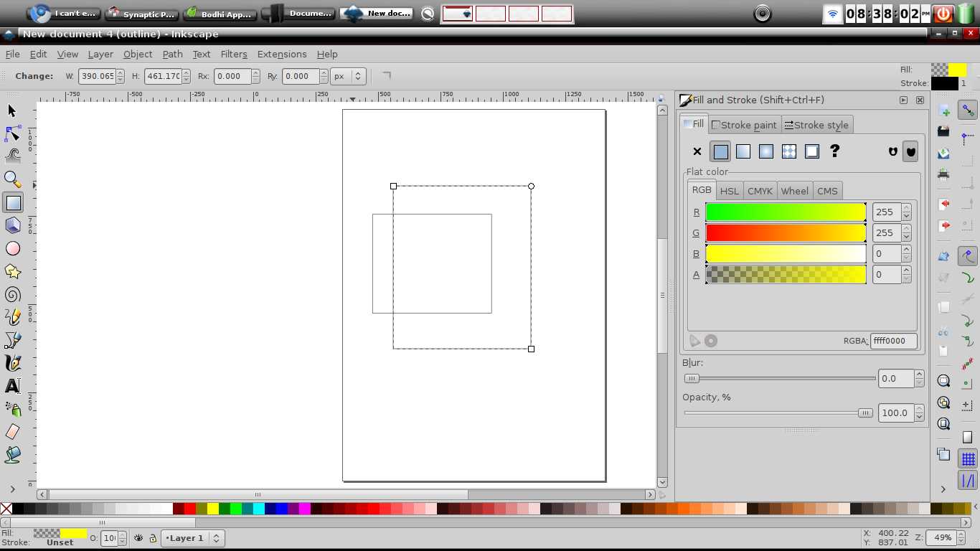
Task: Open the Filters menu
Action: pyautogui.click(x=233, y=54)
